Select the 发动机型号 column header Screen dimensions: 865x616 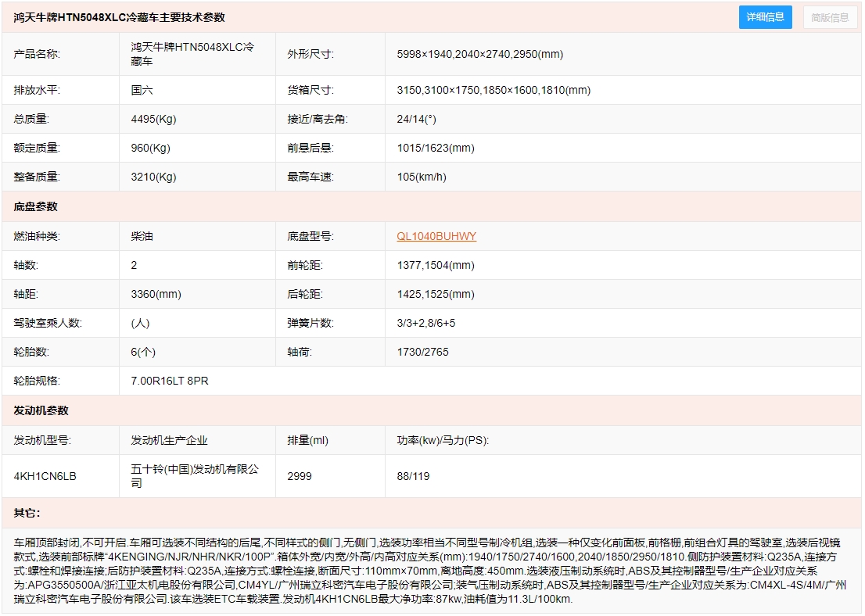click(x=42, y=440)
